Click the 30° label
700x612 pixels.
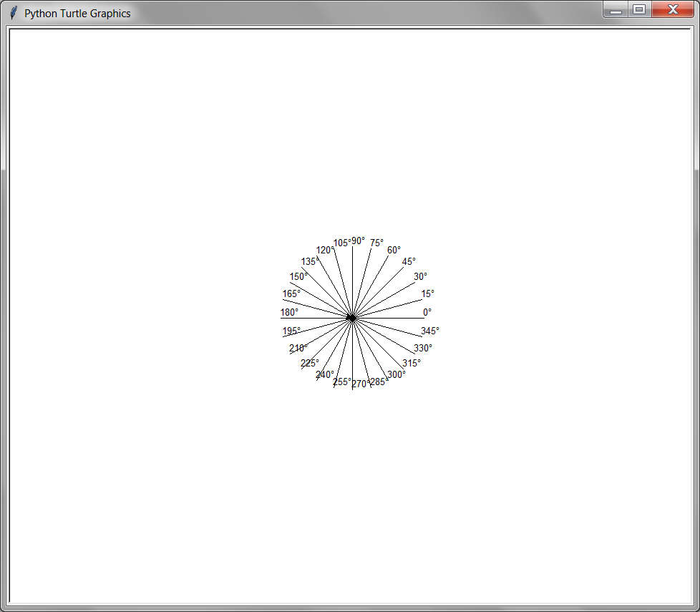[x=421, y=276]
